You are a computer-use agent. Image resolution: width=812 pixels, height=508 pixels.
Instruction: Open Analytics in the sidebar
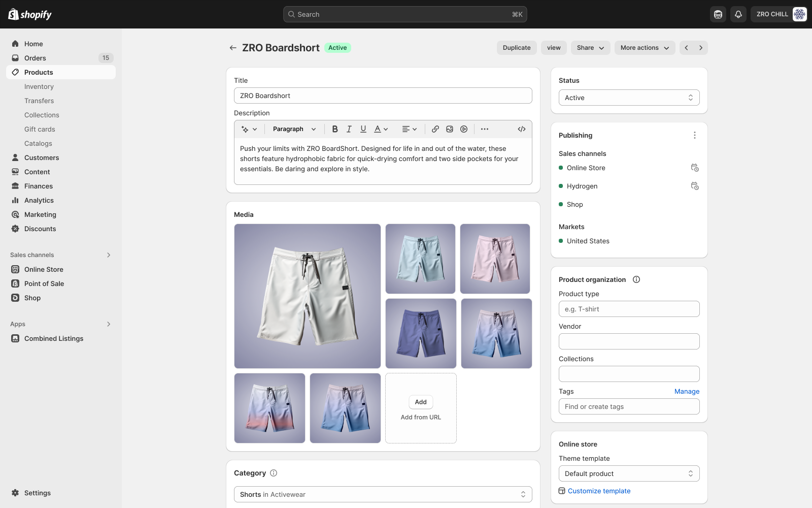(x=61, y=200)
